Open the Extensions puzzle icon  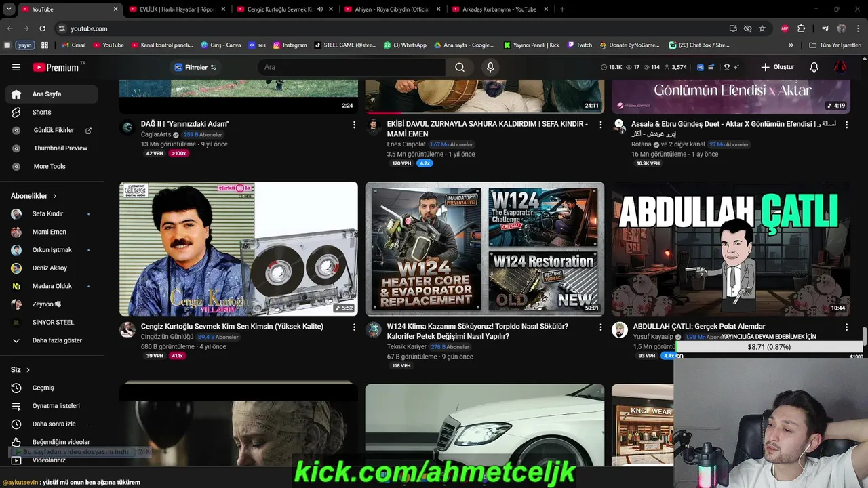coord(801,28)
